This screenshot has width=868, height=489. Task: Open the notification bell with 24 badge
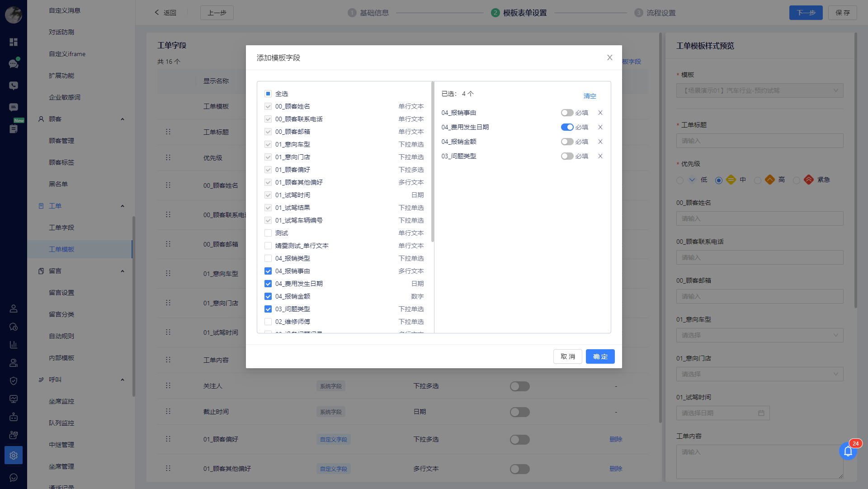click(848, 451)
